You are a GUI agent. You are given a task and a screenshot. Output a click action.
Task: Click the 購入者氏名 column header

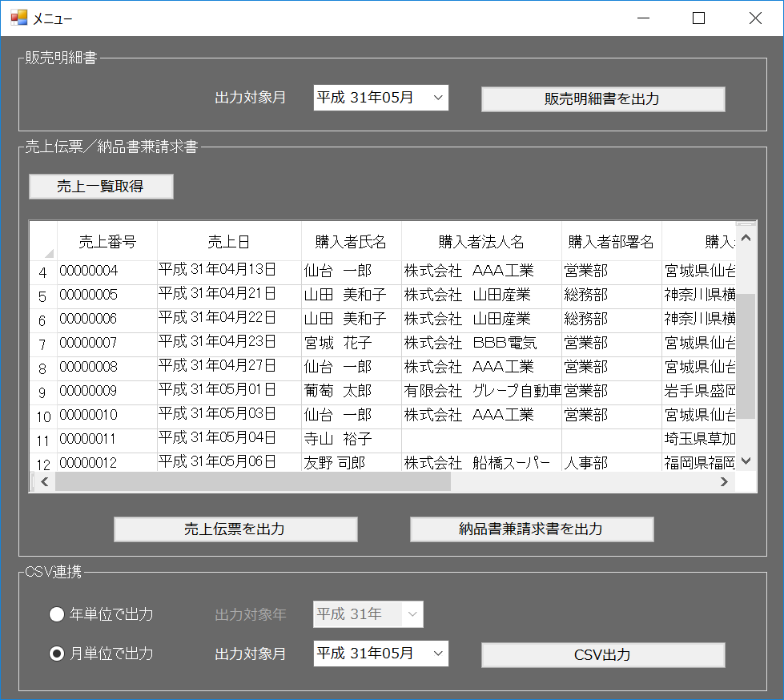coord(351,242)
